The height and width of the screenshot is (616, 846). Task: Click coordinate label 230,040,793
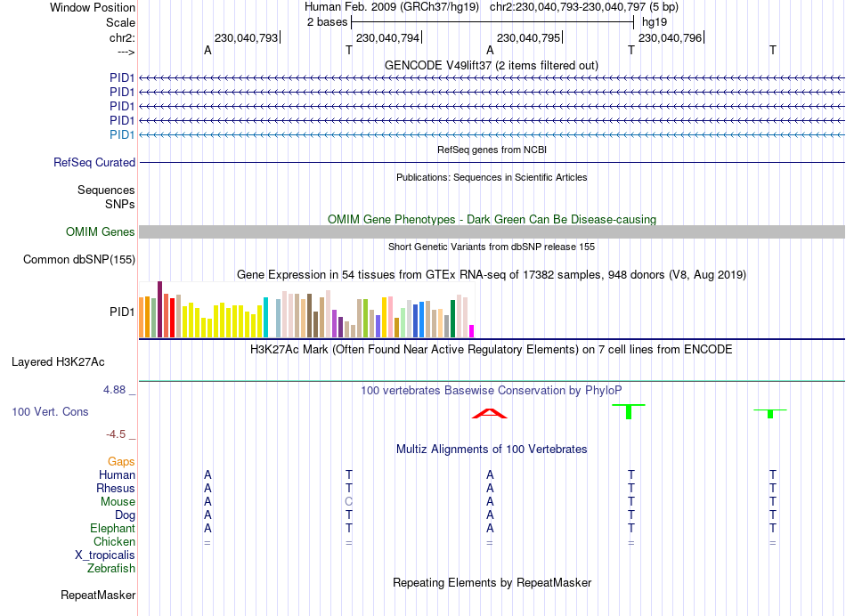pyautogui.click(x=246, y=37)
